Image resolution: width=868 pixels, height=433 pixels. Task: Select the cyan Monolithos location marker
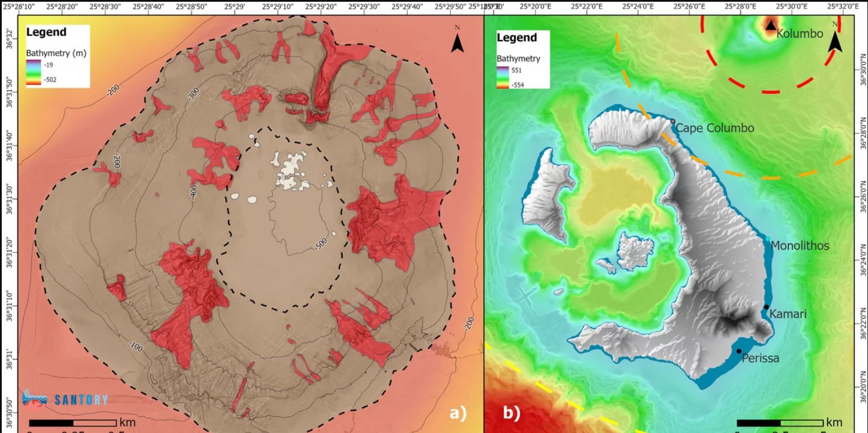click(x=767, y=239)
